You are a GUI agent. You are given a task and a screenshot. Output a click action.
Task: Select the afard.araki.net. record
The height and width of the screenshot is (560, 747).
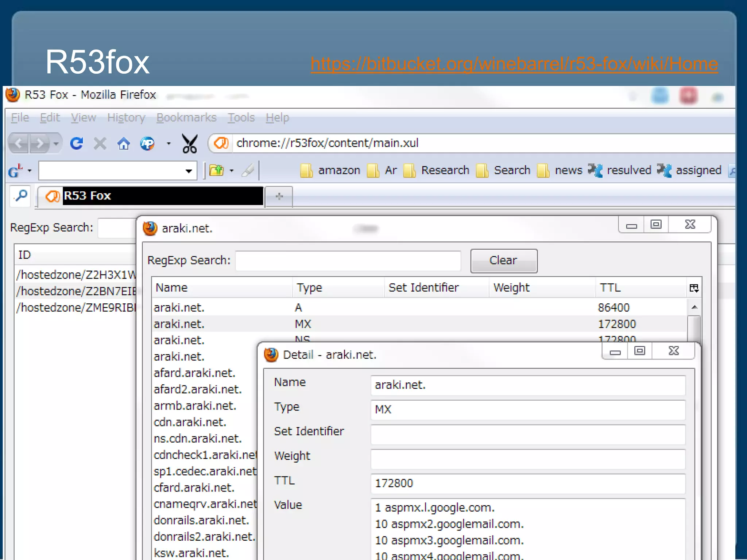[194, 373]
